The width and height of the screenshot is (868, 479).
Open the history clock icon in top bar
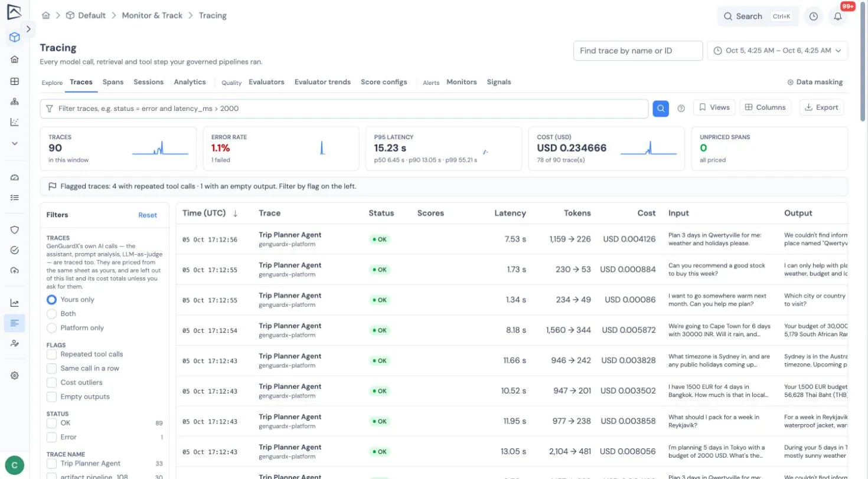click(x=814, y=17)
